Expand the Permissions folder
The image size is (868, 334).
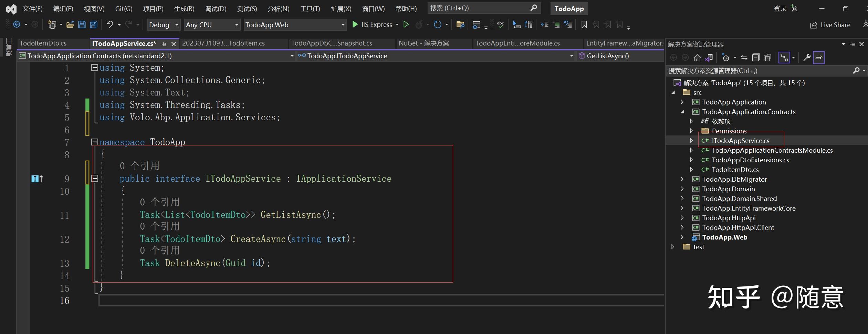click(691, 131)
